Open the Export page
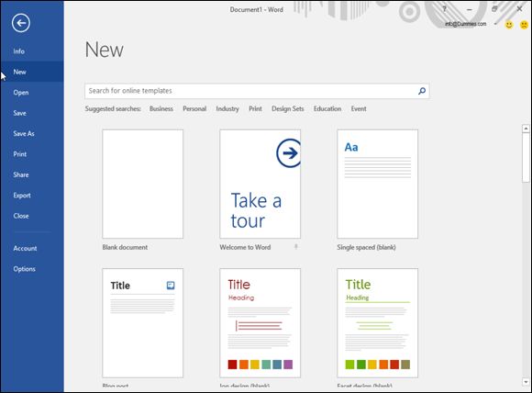 32,196
